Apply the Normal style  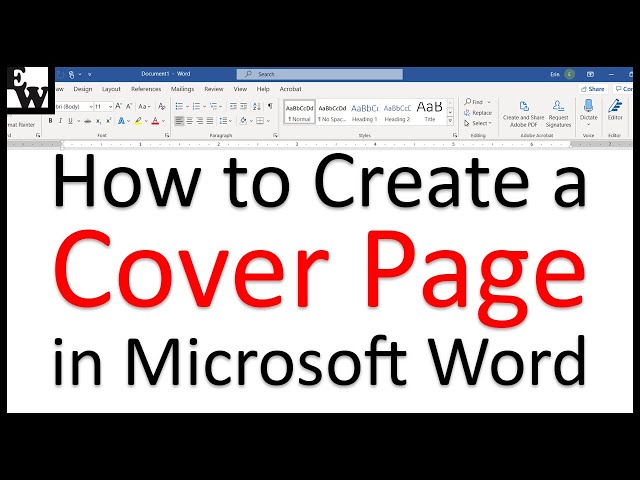299,112
